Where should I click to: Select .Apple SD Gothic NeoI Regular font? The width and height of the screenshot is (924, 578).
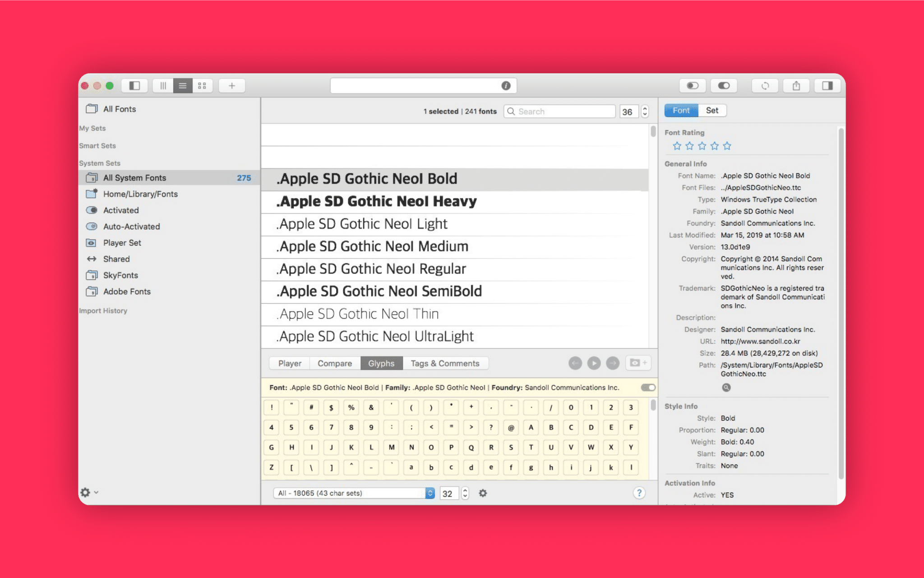click(x=455, y=270)
